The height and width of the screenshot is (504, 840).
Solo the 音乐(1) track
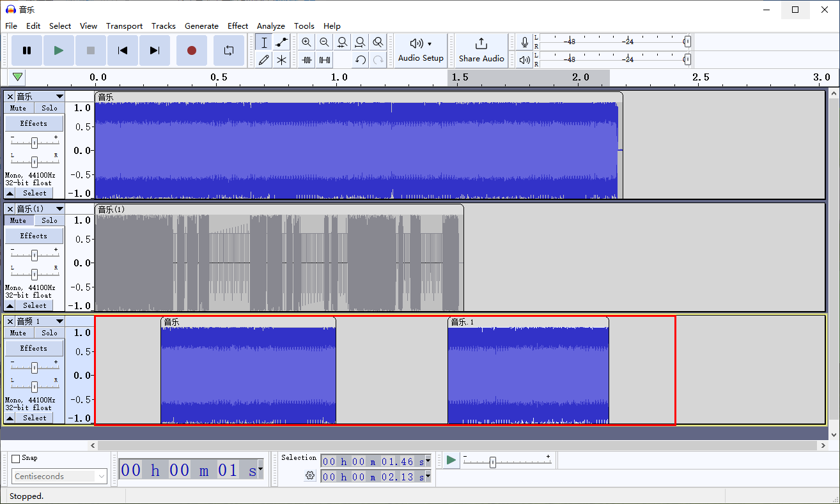click(49, 220)
